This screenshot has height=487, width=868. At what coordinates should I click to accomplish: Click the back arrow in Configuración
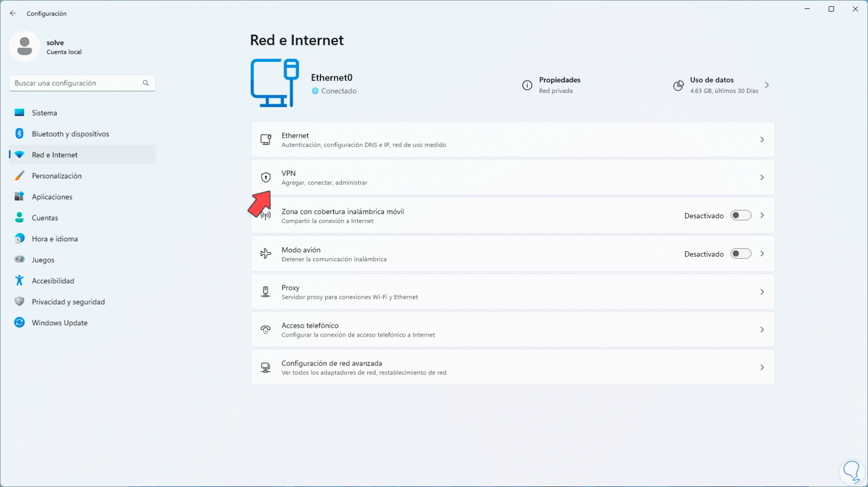13,13
